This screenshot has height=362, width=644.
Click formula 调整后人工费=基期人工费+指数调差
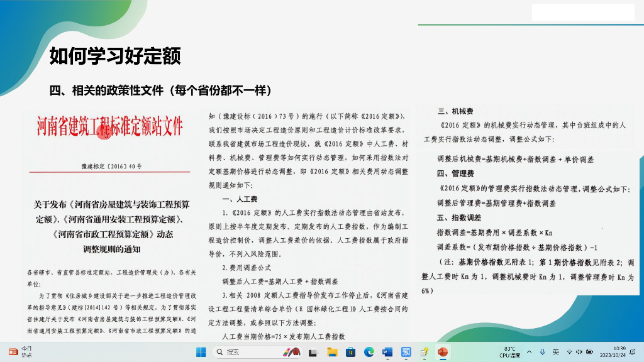coord(280,282)
